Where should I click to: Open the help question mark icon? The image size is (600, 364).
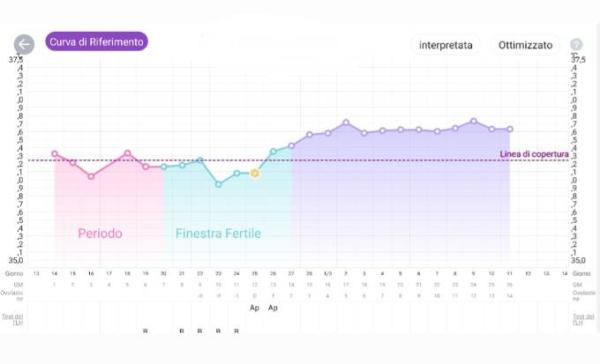click(x=576, y=44)
